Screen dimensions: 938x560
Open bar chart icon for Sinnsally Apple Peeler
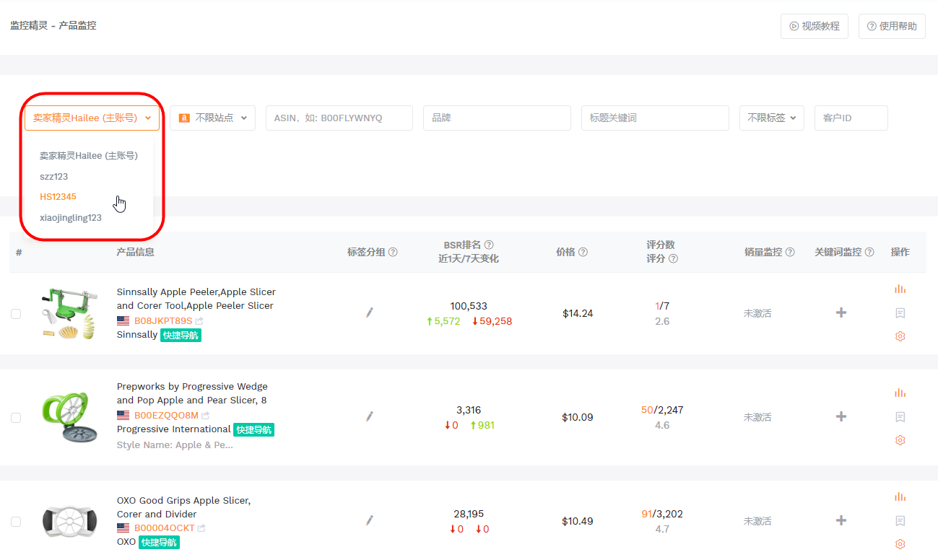tap(900, 289)
